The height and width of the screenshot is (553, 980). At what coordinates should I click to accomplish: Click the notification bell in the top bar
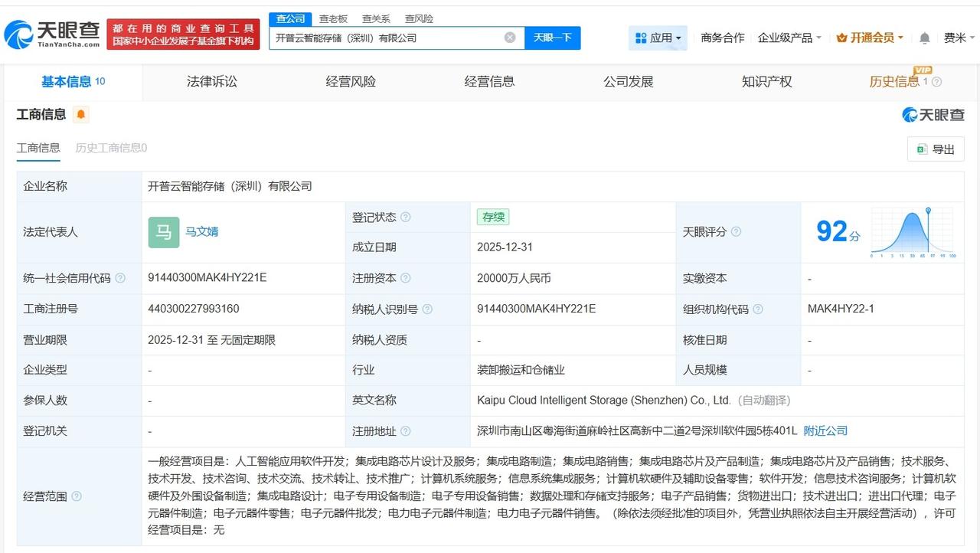coord(923,37)
